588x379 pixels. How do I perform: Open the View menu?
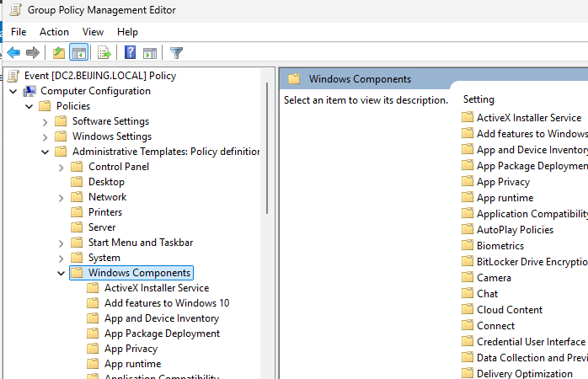93,32
